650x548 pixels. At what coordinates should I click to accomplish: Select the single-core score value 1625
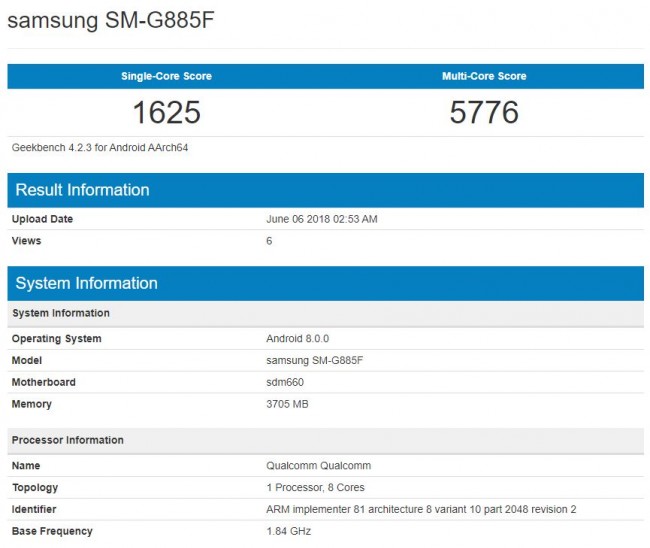[x=165, y=111]
